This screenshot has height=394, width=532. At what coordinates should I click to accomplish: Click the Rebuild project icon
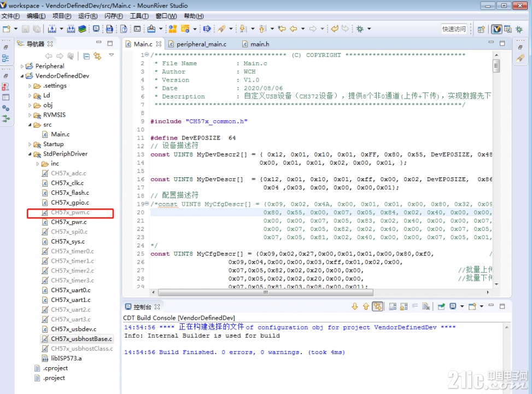[x=71, y=29]
